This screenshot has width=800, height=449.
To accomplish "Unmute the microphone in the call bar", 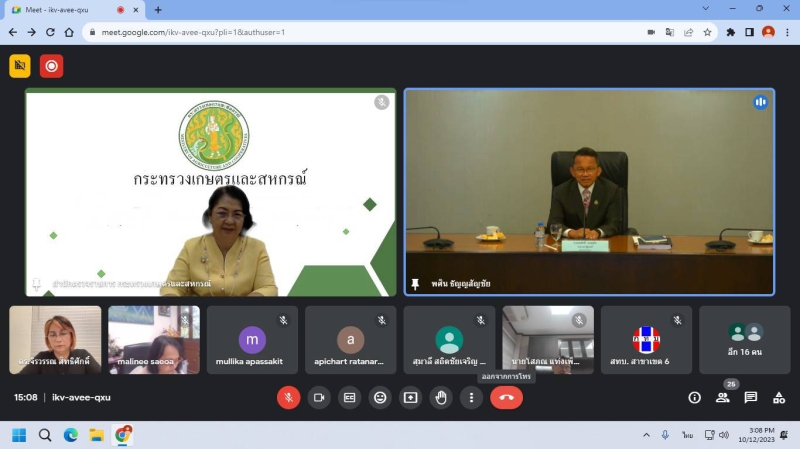I will (288, 397).
